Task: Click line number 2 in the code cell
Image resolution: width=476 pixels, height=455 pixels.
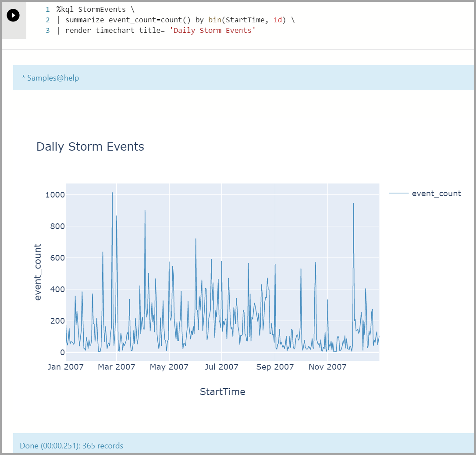Action: pyautogui.click(x=47, y=20)
